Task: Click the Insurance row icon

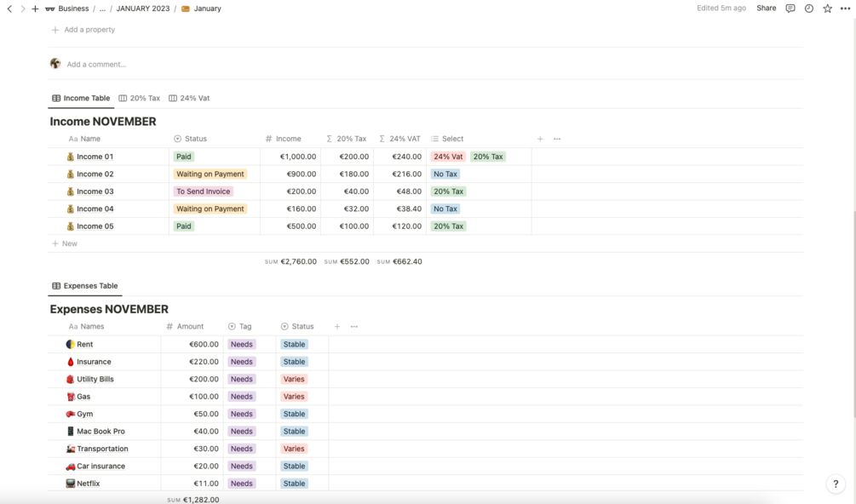Action: [x=71, y=362]
